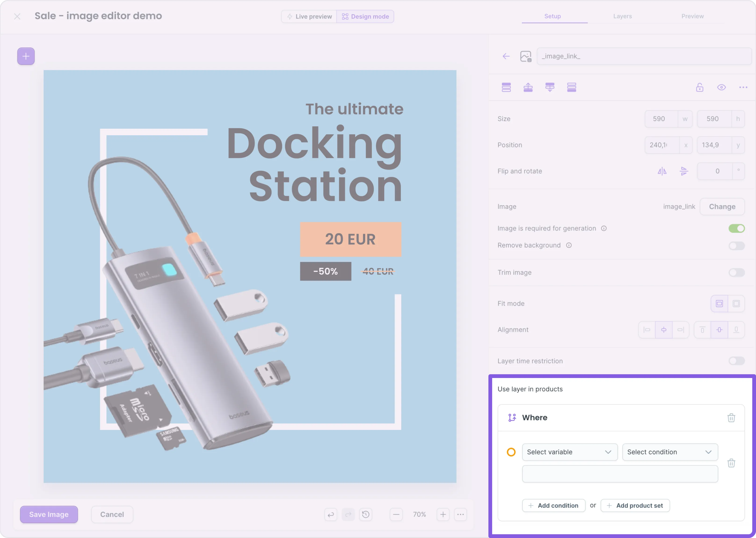Image resolution: width=756 pixels, height=538 pixels.
Task: Open the Select variable dropdown
Action: pyautogui.click(x=570, y=452)
